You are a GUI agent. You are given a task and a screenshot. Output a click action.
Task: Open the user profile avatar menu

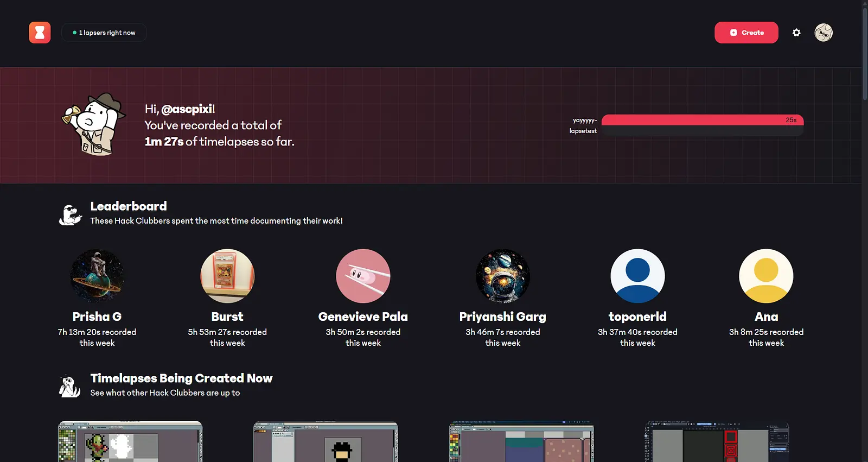pos(823,33)
